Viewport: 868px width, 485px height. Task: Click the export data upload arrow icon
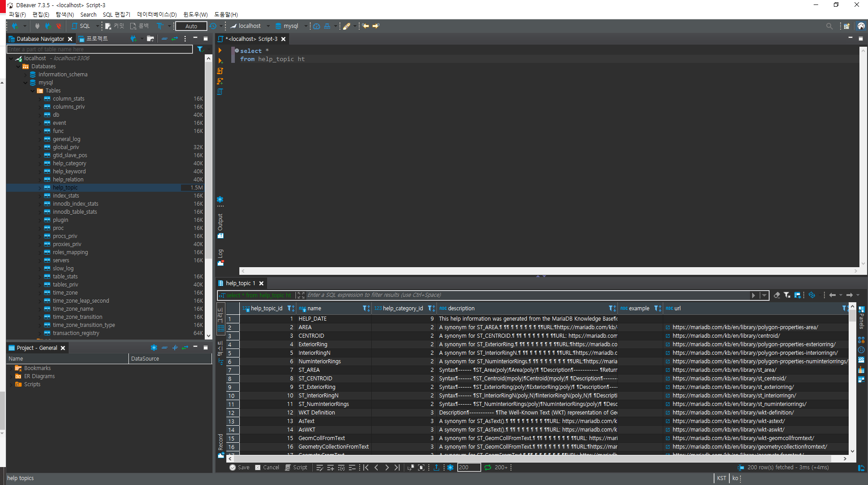(x=436, y=467)
